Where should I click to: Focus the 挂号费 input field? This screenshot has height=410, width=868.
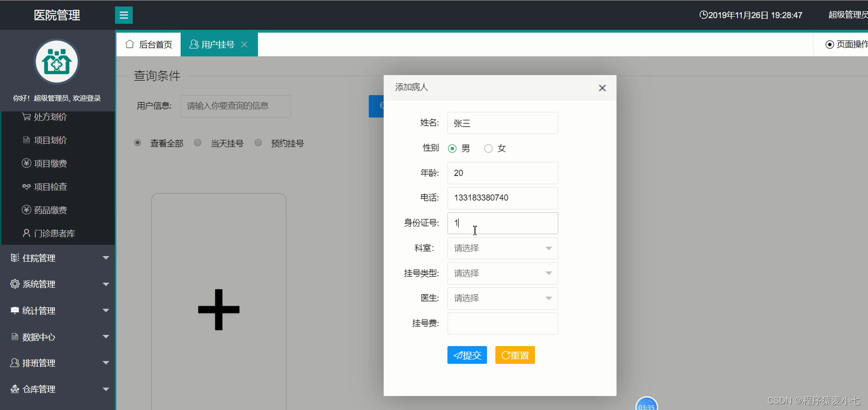point(503,323)
